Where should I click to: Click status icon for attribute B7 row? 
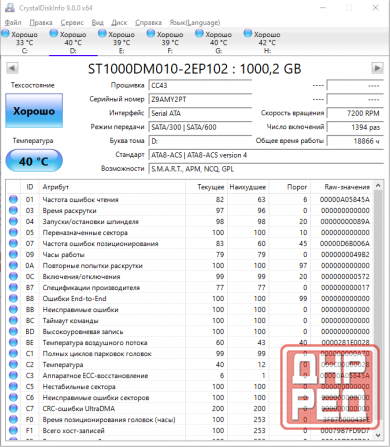click(x=13, y=287)
